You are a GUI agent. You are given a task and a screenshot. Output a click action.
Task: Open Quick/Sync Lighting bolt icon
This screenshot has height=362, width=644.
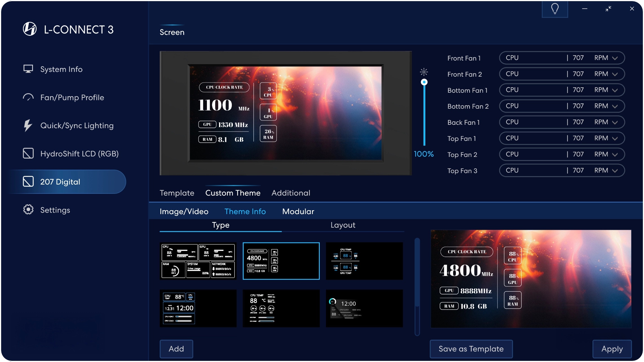[28, 125]
